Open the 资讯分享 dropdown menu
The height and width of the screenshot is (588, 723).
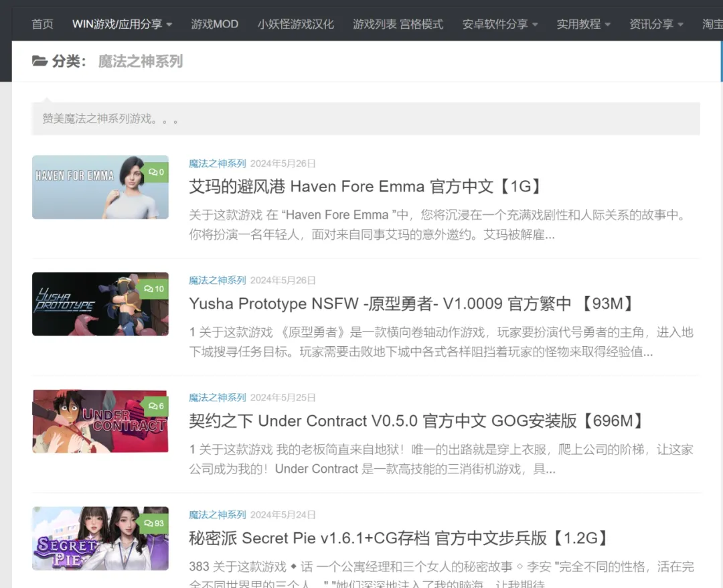pyautogui.click(x=656, y=24)
